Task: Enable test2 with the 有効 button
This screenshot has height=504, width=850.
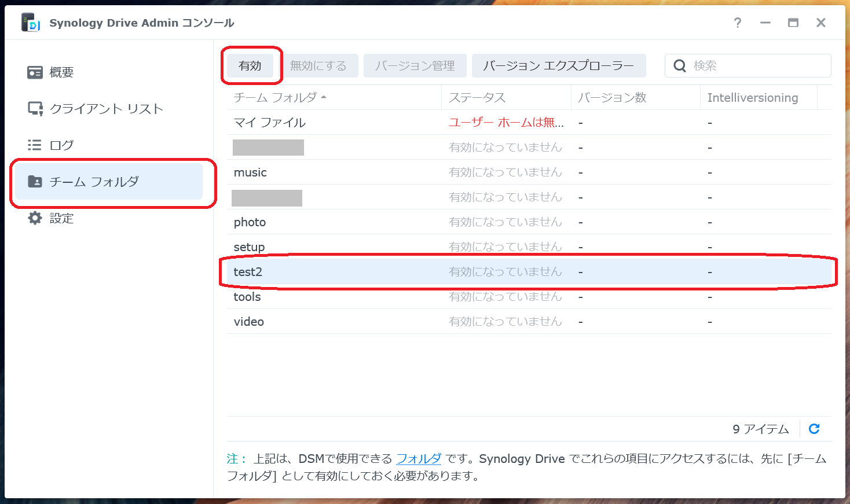Action: (x=250, y=65)
